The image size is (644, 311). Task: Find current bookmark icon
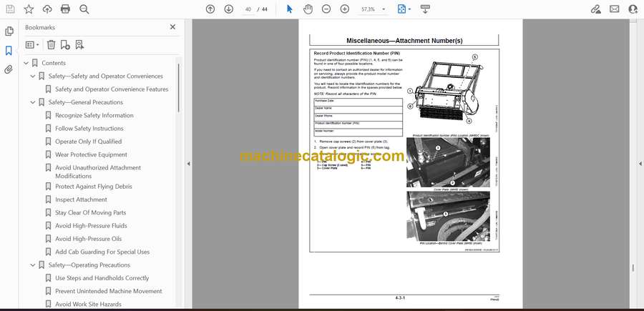coord(79,45)
